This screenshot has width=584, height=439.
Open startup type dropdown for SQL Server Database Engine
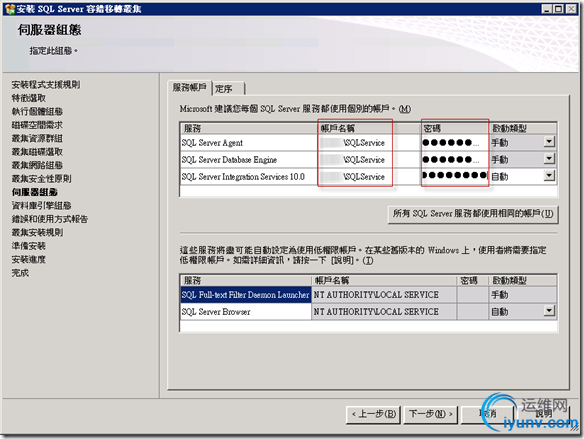tap(549, 159)
